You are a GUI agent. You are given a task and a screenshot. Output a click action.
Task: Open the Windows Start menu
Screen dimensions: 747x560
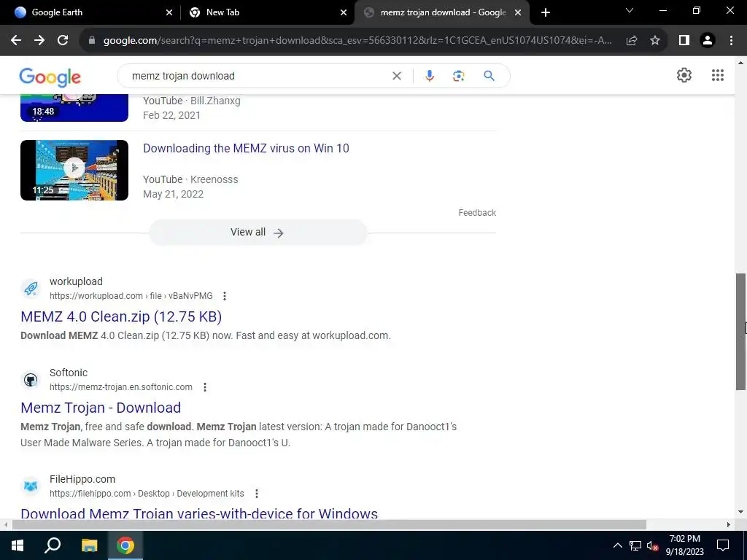pos(18,545)
